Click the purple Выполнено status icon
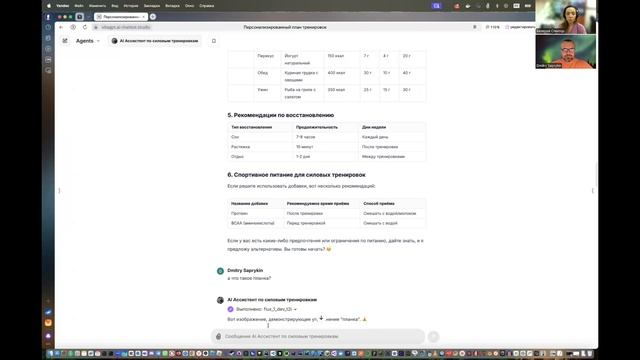The width and height of the screenshot is (640, 360). (x=230, y=309)
